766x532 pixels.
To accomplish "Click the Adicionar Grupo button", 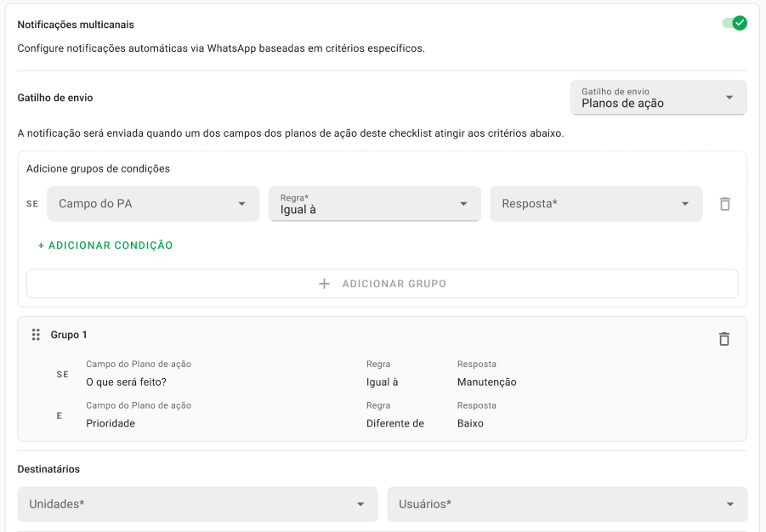I will tap(382, 283).
